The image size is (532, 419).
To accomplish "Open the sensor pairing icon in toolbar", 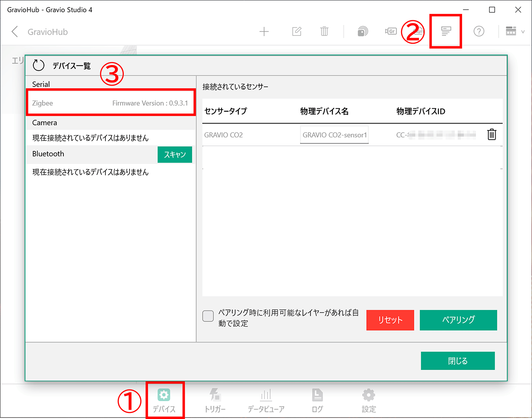I will point(362,31).
